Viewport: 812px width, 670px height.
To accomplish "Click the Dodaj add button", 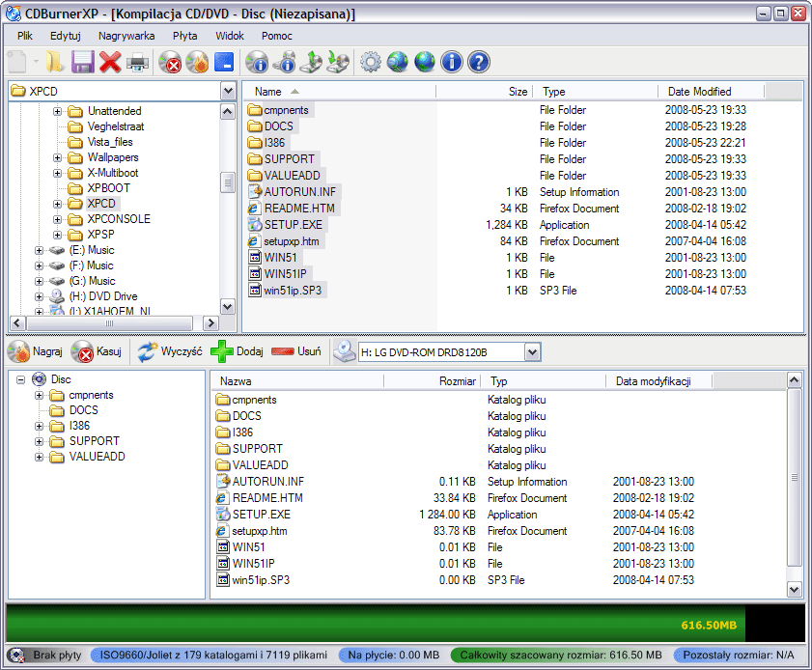I will (238, 351).
